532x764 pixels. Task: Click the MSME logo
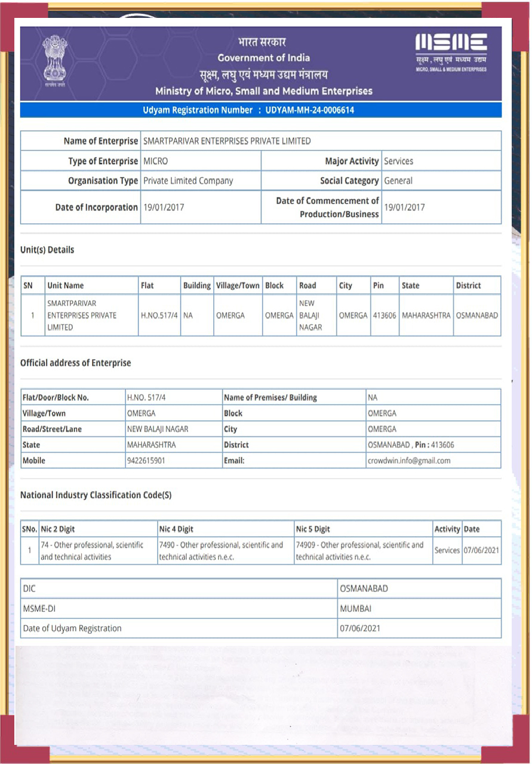(x=451, y=53)
